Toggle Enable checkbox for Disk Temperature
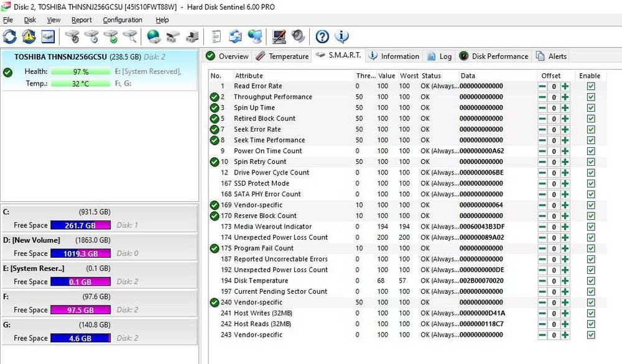 [591, 281]
